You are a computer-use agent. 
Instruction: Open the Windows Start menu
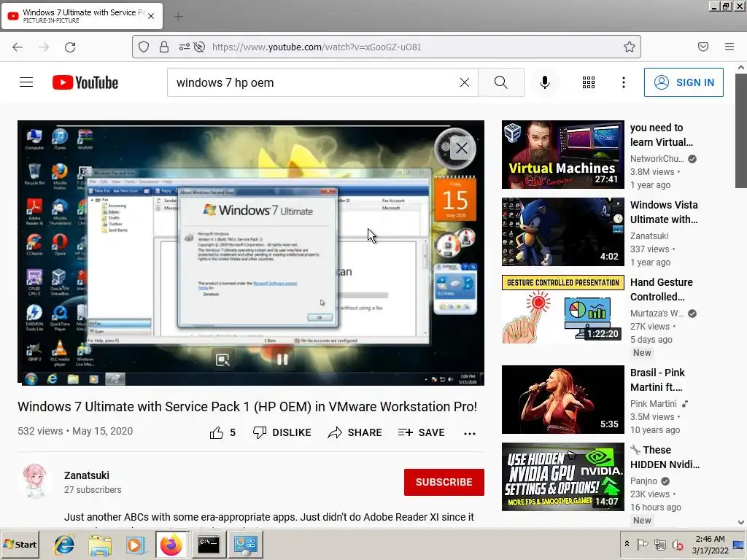click(20, 544)
